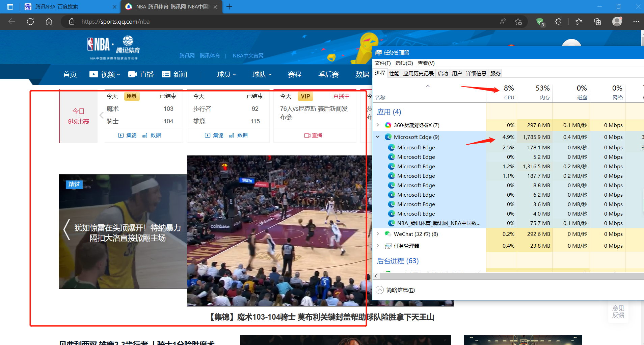The width and height of the screenshot is (644, 345).
Task: Open Edge profile avatar
Action: [x=617, y=21]
